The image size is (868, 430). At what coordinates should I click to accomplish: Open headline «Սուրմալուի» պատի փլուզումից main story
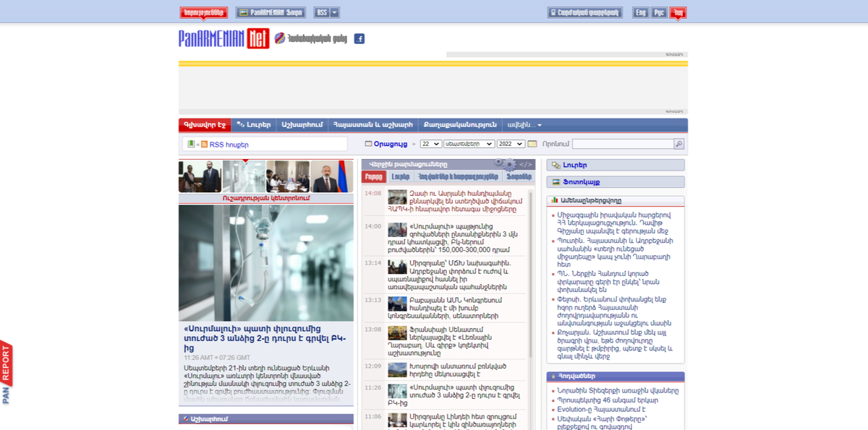coord(265,338)
